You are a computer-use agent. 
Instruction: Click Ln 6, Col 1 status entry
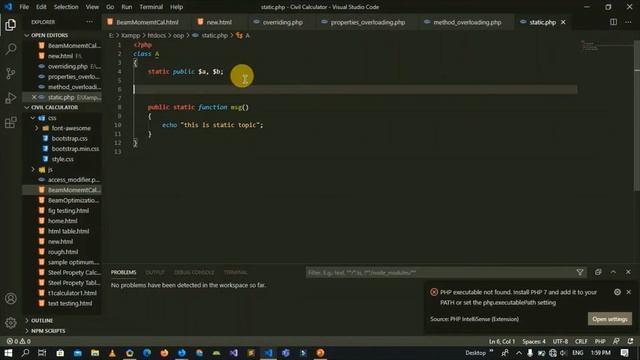(502, 341)
